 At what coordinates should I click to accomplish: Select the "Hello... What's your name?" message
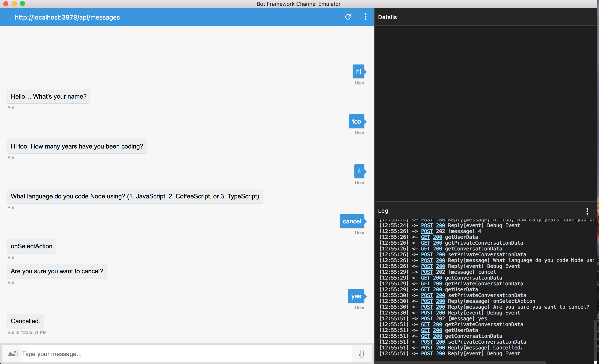click(x=49, y=97)
